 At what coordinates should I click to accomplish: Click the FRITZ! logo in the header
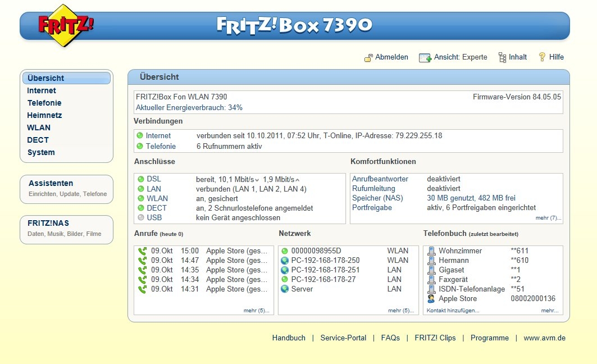pos(66,25)
